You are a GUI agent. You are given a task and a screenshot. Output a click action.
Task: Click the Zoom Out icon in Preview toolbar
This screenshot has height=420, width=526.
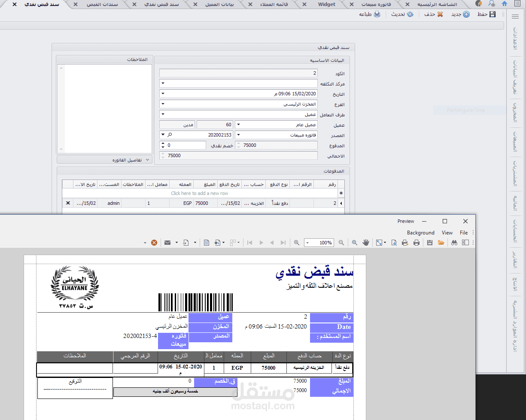[x=341, y=243]
